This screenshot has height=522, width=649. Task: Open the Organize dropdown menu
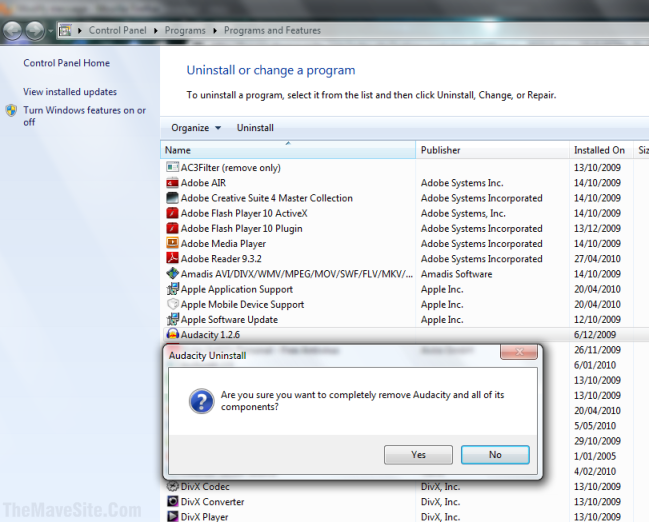click(196, 128)
